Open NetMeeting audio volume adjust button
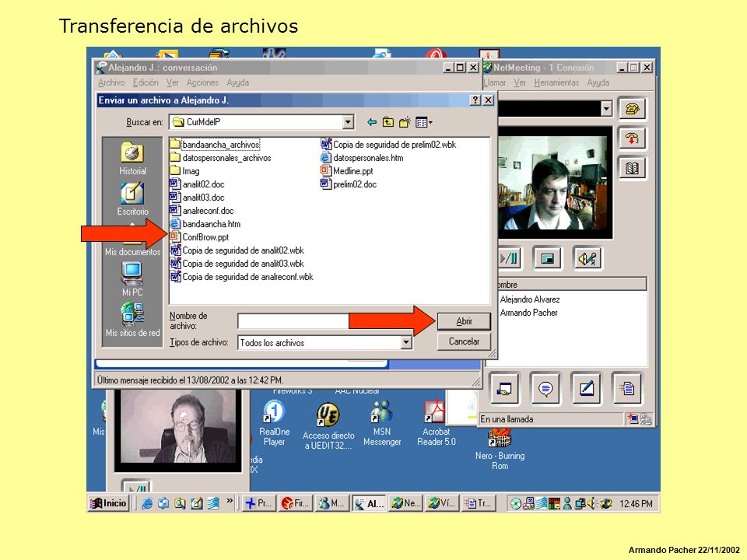 [587, 258]
